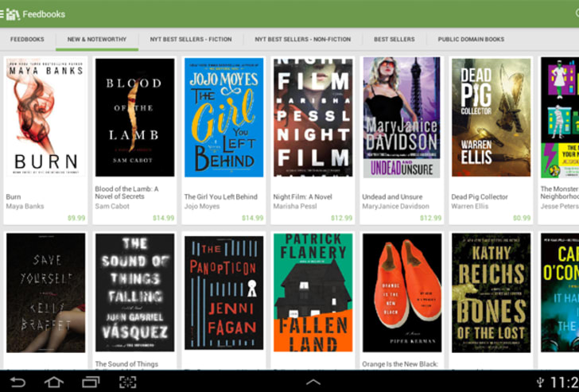Click title text "Dead Pig Collector"

point(480,196)
